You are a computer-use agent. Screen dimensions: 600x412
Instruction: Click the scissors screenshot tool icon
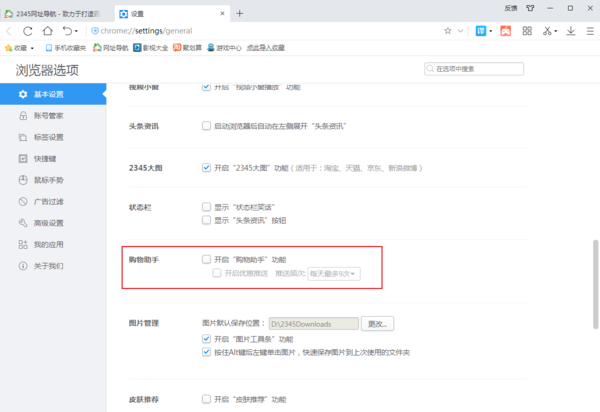(x=548, y=30)
